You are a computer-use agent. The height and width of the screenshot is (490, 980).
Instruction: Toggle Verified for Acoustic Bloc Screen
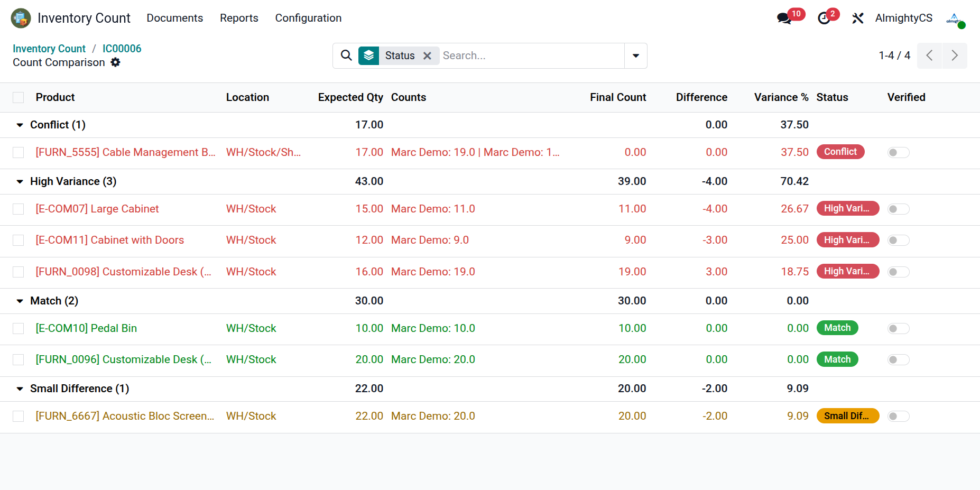coord(898,416)
